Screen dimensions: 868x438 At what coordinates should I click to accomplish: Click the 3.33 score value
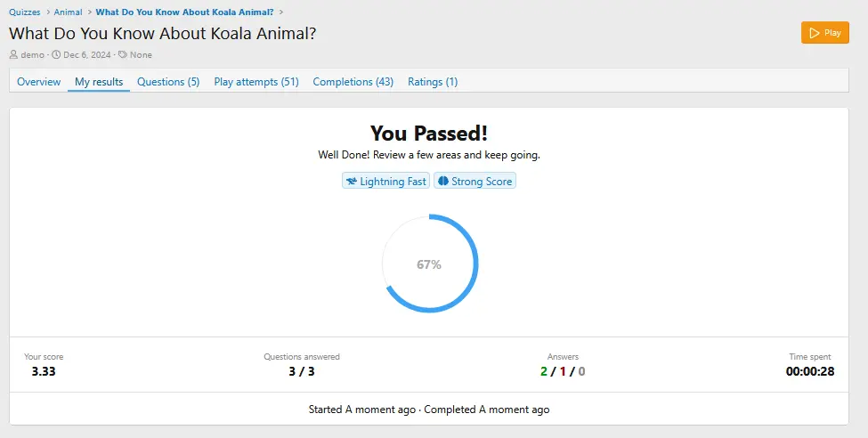click(44, 372)
